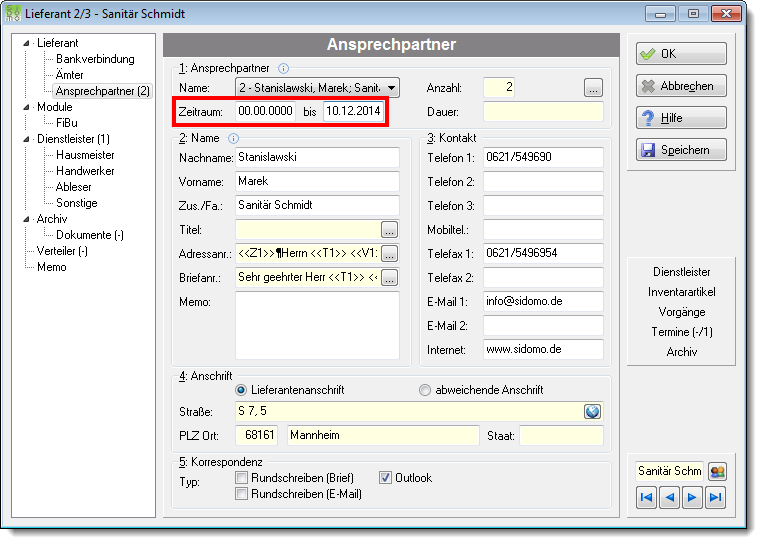Click into the Telefon 2 field
This screenshot has height=544, width=762.
[543, 182]
